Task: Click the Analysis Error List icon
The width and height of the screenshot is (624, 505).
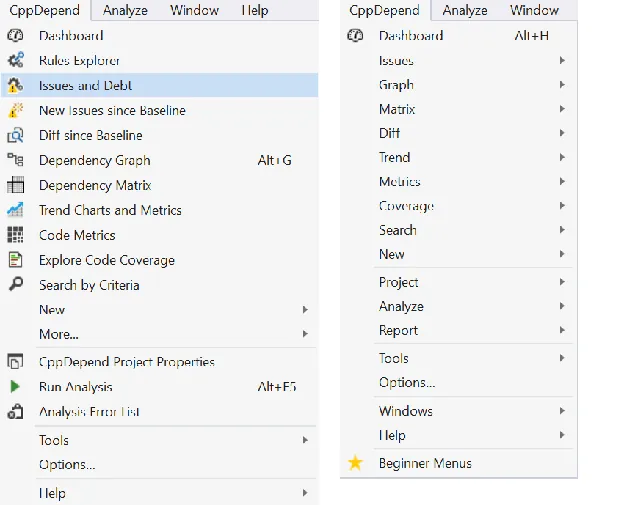Action: (x=15, y=411)
